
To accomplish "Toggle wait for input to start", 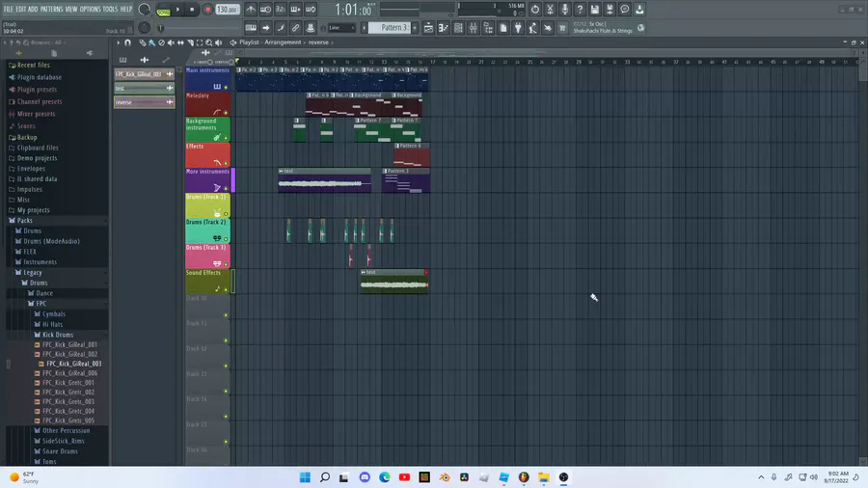I will [266, 10].
